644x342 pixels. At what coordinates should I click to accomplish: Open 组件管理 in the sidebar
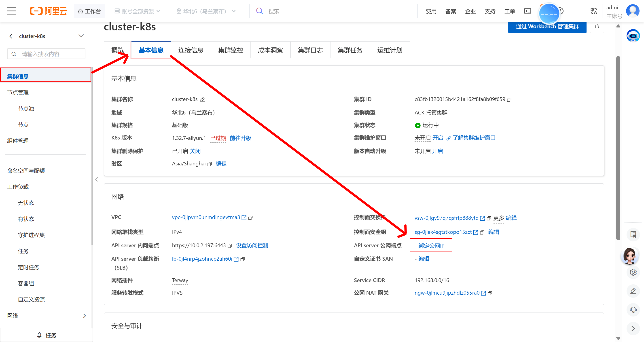(x=18, y=141)
